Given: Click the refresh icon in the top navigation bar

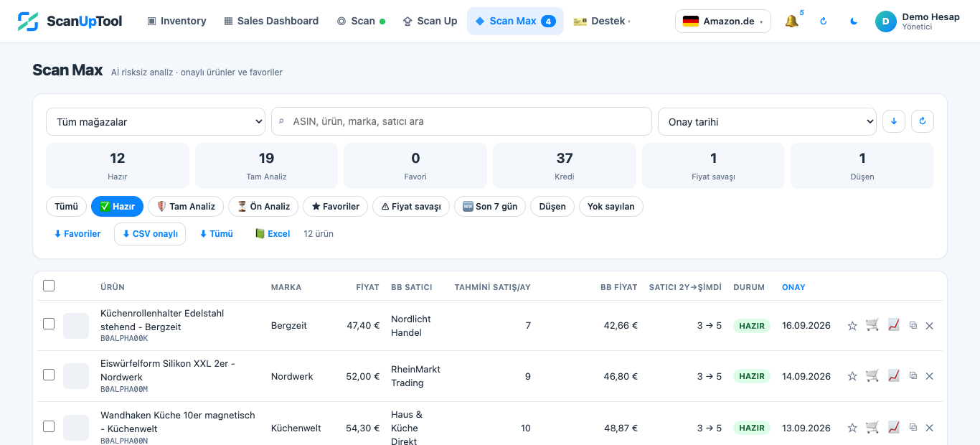Looking at the screenshot, I should pos(823,22).
